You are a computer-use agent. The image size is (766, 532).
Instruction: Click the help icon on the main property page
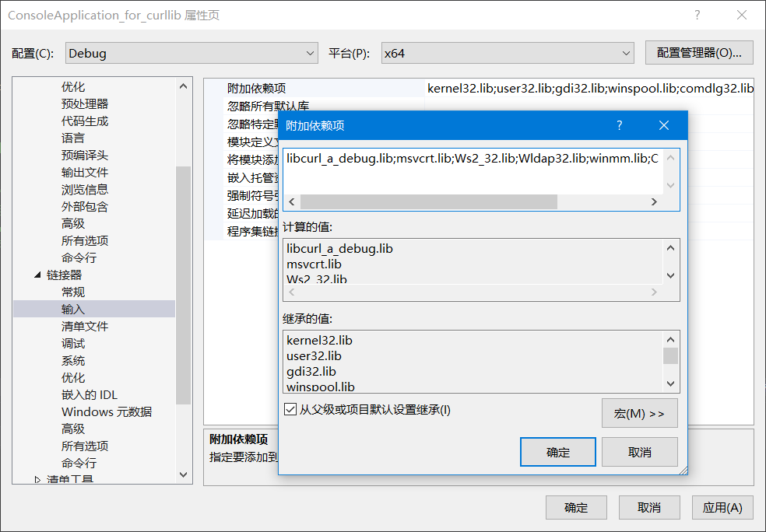coord(697,15)
